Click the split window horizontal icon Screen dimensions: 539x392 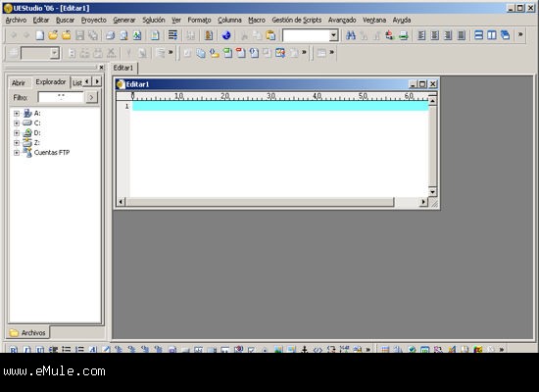[x=478, y=35]
